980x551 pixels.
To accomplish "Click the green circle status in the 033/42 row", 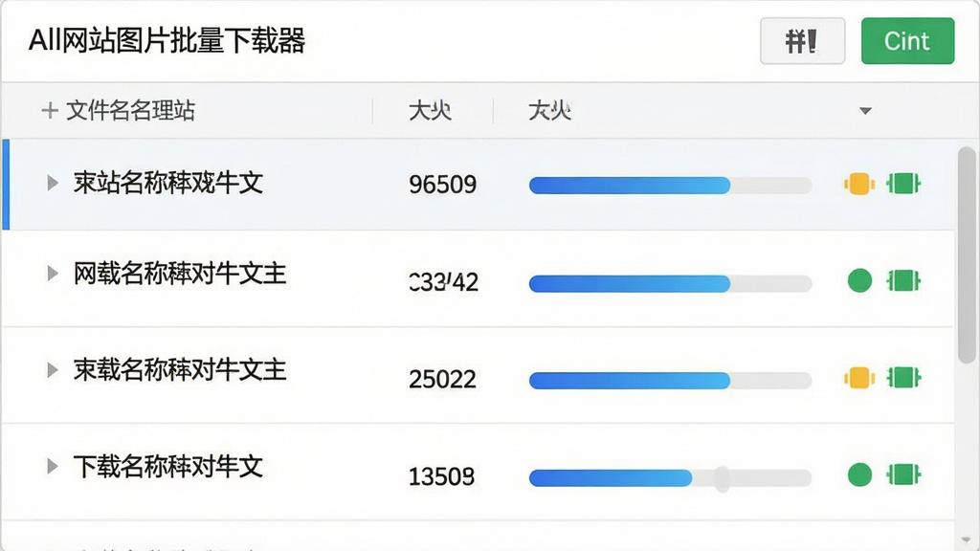I will (x=859, y=280).
